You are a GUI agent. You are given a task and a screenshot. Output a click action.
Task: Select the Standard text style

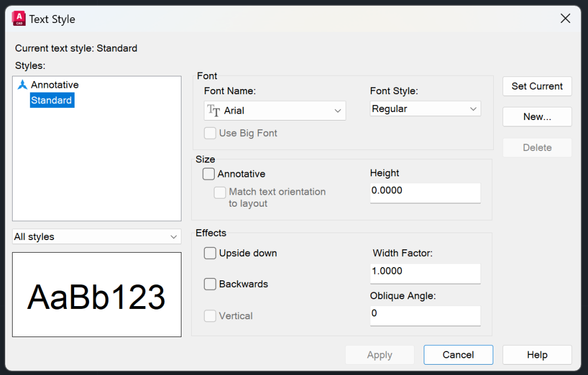(52, 100)
